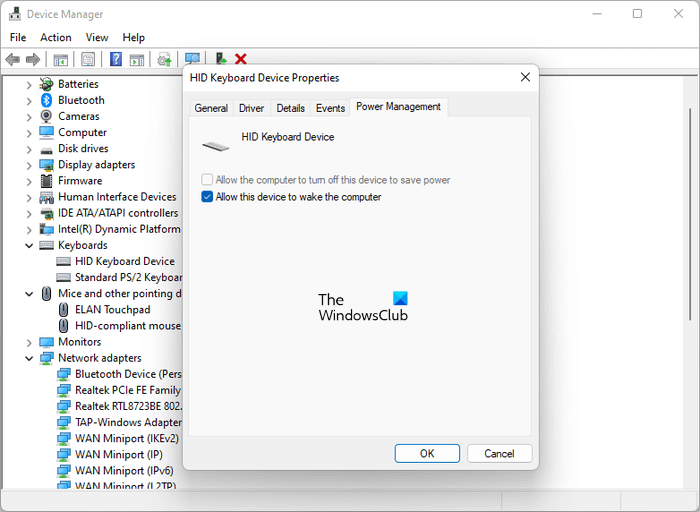The image size is (700, 512).
Task: Click the IDE ATA/ATAPI controllers icon
Action: pos(47,213)
